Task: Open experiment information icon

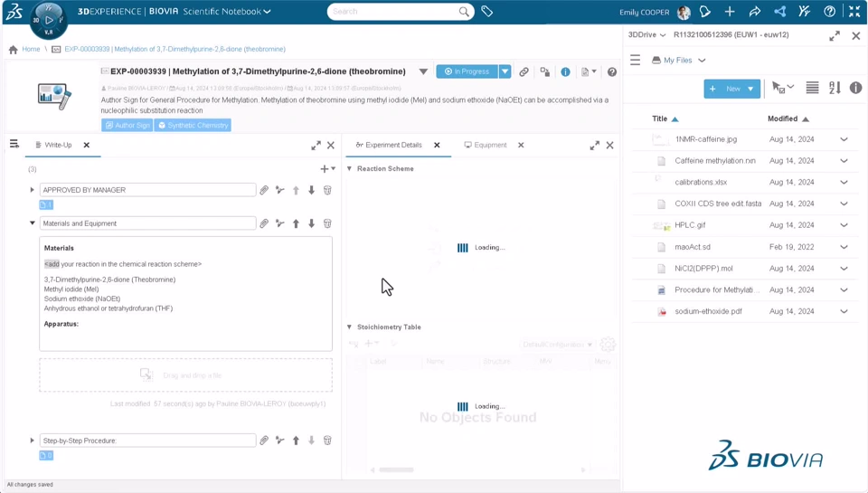Action: (565, 72)
